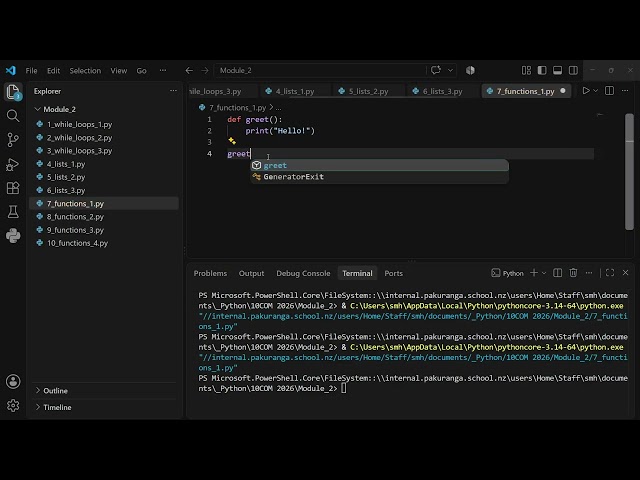Image resolution: width=640 pixels, height=480 pixels.
Task: Open the Extensions view
Action: click(x=13, y=188)
